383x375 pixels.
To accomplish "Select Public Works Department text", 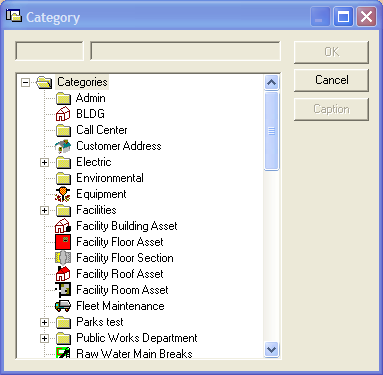I will [137, 338].
